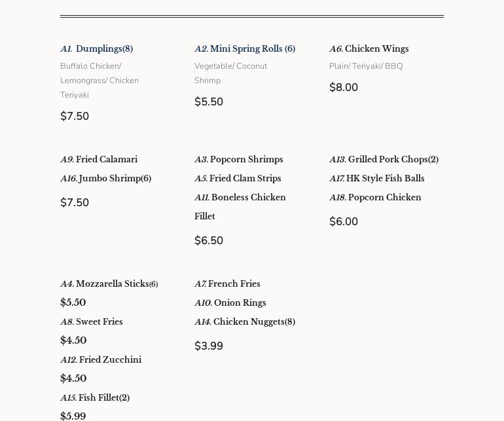
Task: Click A18. Popcorn Chicken item
Action: coord(375,198)
